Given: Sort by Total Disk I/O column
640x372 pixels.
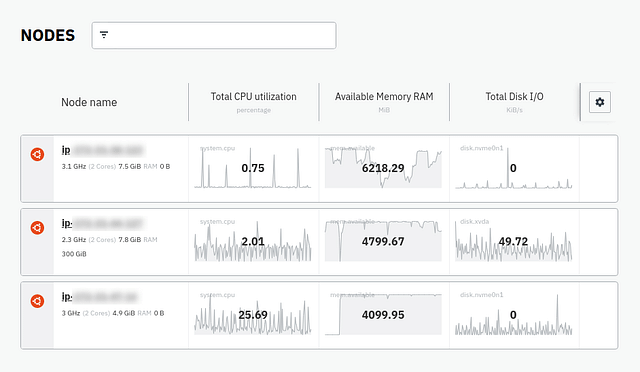Looking at the screenshot, I should (x=514, y=97).
